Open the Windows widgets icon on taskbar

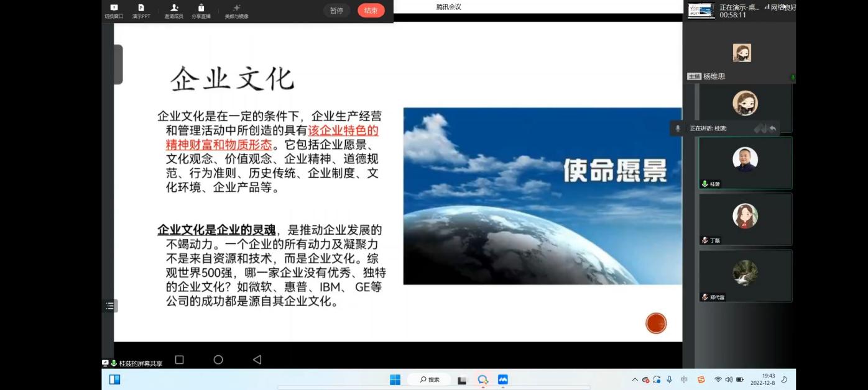pyautogui.click(x=115, y=379)
